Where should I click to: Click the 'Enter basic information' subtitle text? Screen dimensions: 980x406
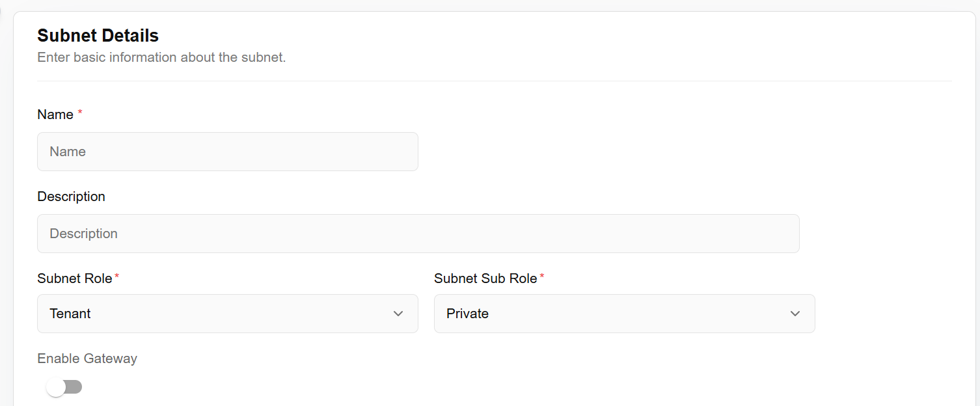click(161, 57)
